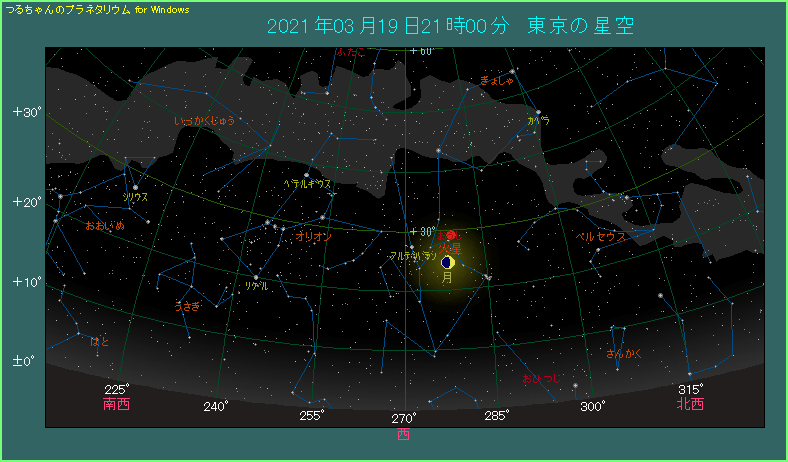Select the Monoceros (いっかくじゅう) label
The width and height of the screenshot is (788, 462).
tap(204, 121)
